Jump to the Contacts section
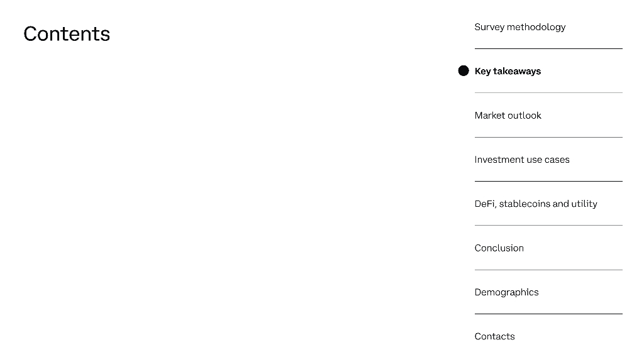The width and height of the screenshot is (644, 362). click(x=494, y=336)
